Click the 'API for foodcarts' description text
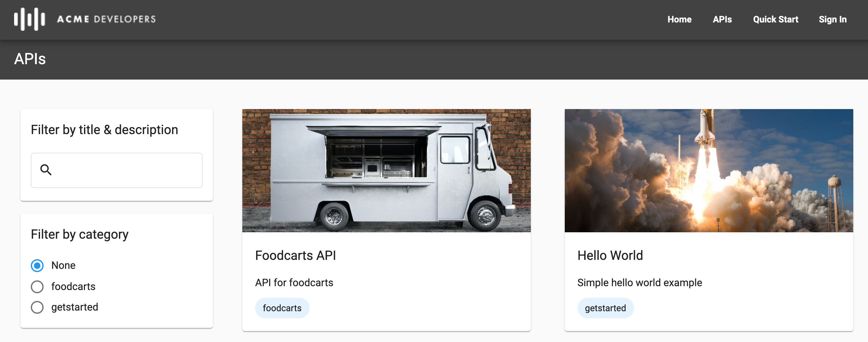This screenshot has width=868, height=342. [x=294, y=283]
